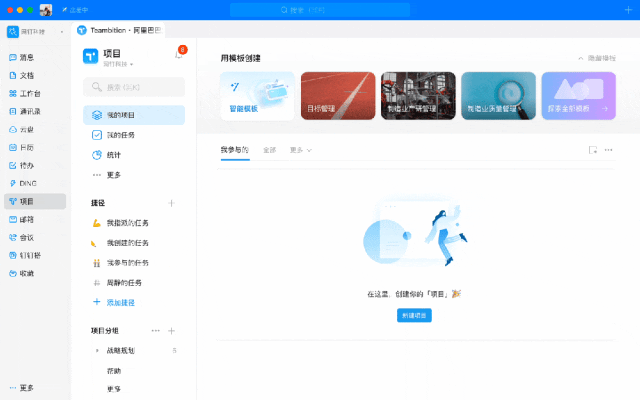Open the 日历 (Calendar) sidebar icon

tap(27, 147)
